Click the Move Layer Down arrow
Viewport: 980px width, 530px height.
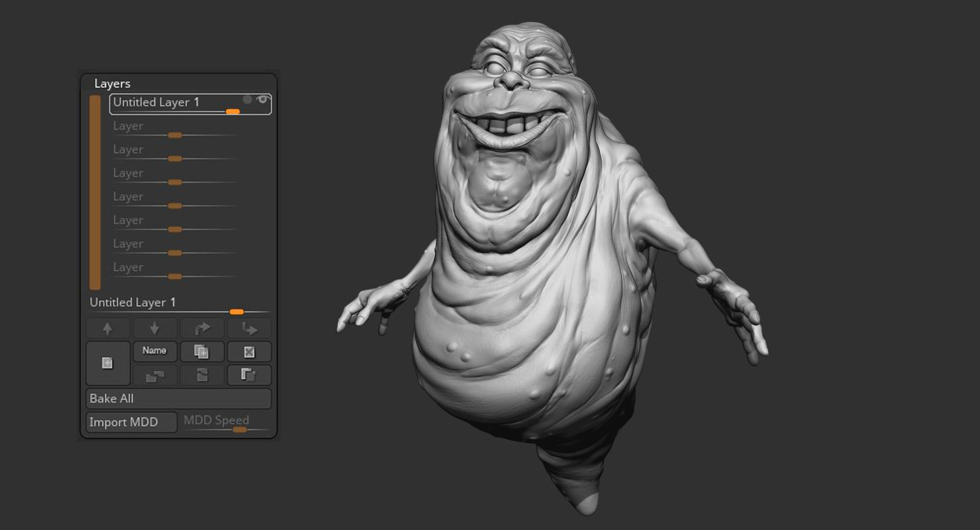point(155,328)
